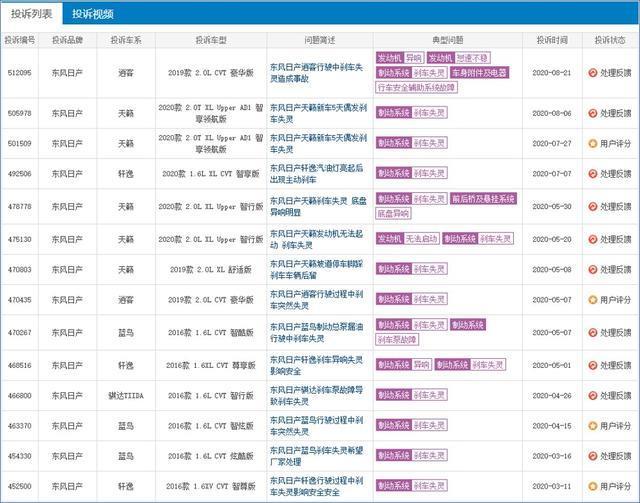
Task: Click the status icon for complaint 470267
Action: pos(593,333)
